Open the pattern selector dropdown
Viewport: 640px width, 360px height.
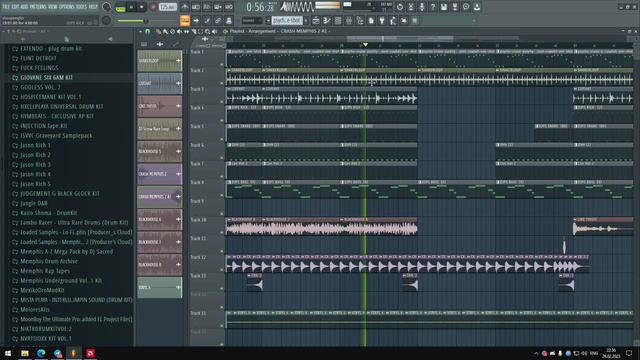pyautogui.click(x=287, y=20)
